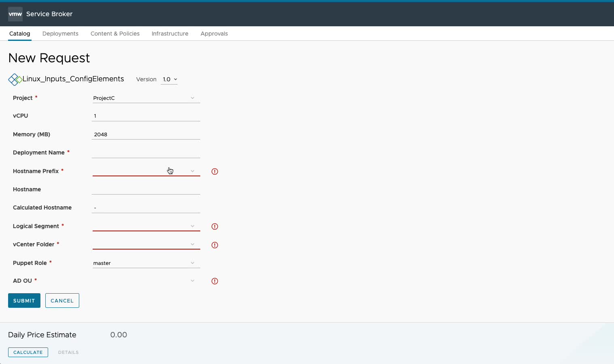Focus the Deployment Name input field
614x364 pixels.
146,153
